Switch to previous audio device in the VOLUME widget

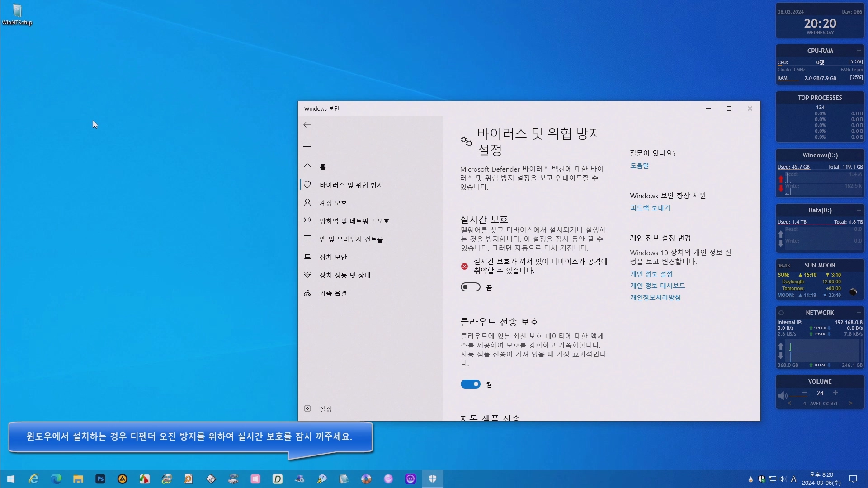[790, 404]
